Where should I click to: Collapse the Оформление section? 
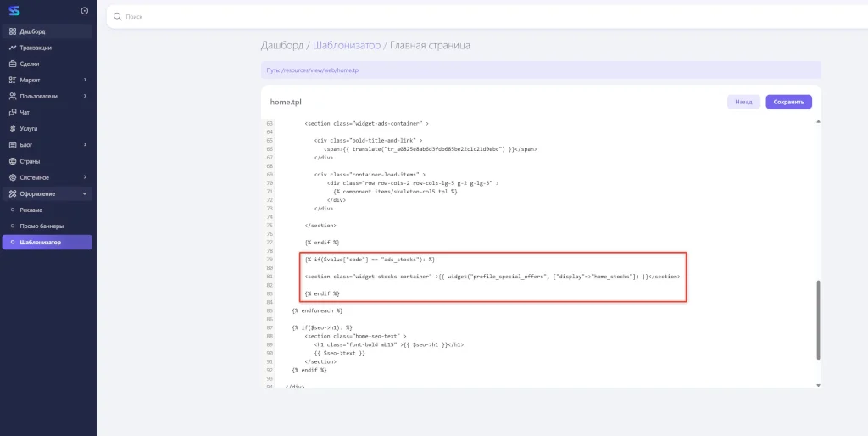tap(85, 193)
